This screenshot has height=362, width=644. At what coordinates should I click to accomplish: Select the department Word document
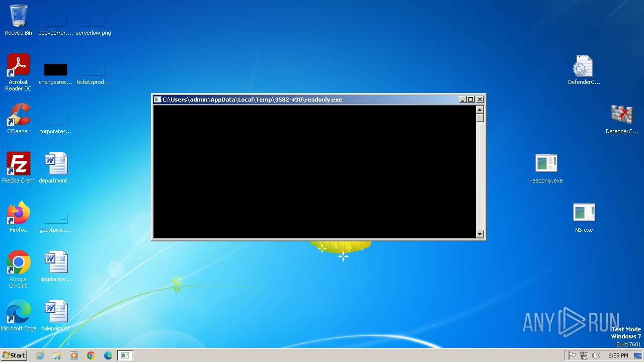[56, 167]
